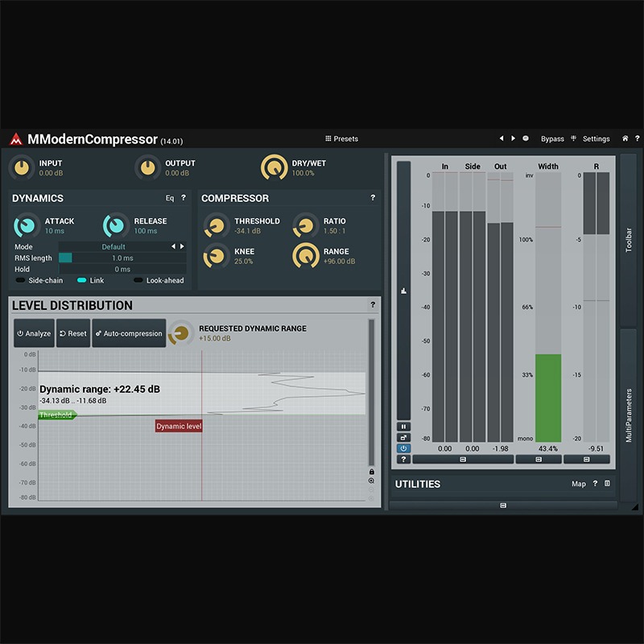This screenshot has height=644, width=644.
Task: Click the RANGE knob
Action: coord(306,256)
